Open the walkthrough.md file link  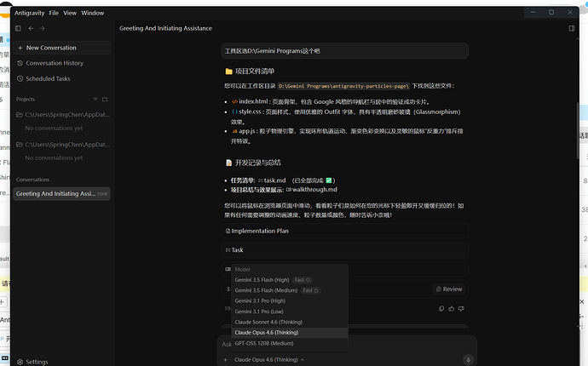(x=311, y=190)
